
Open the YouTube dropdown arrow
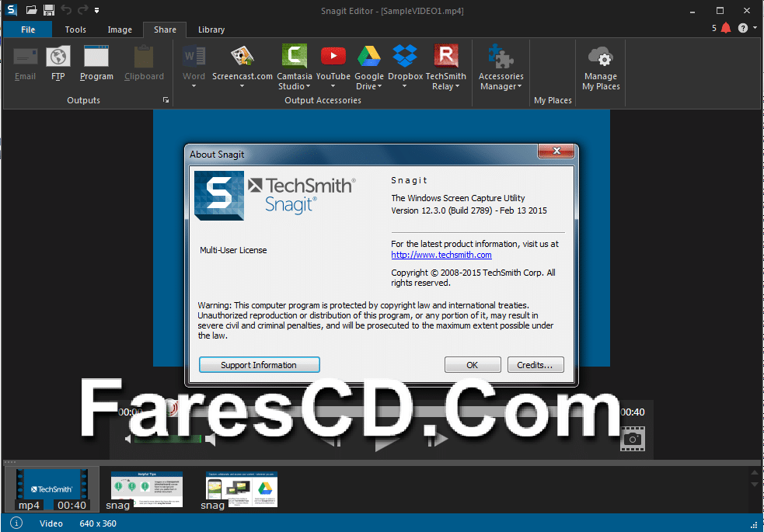click(333, 86)
